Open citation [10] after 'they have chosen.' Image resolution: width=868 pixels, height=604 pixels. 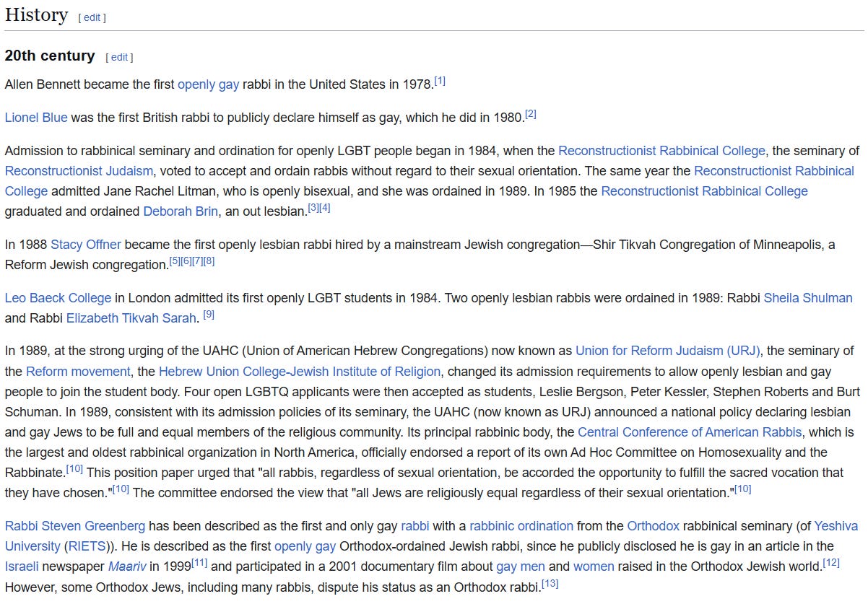click(121, 489)
